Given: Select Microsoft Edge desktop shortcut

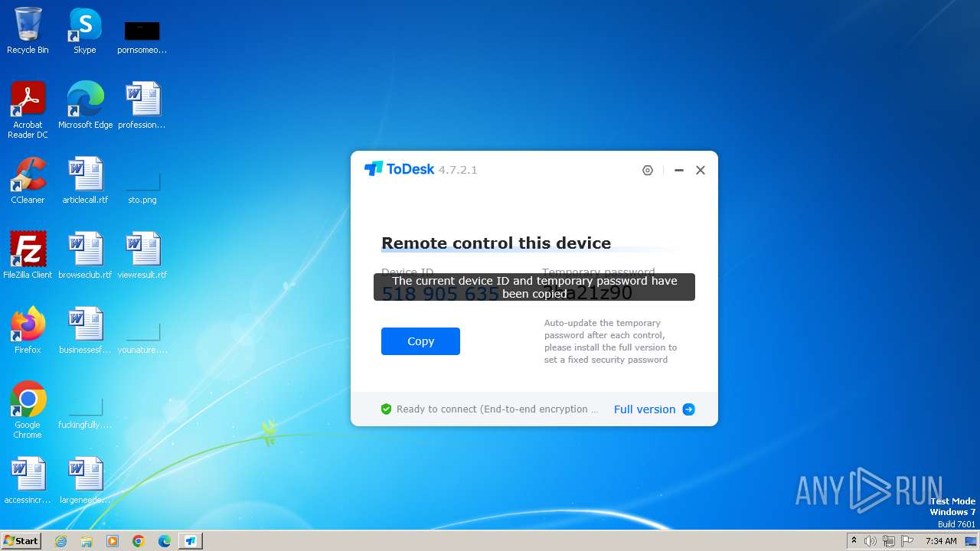Looking at the screenshot, I should tap(85, 106).
